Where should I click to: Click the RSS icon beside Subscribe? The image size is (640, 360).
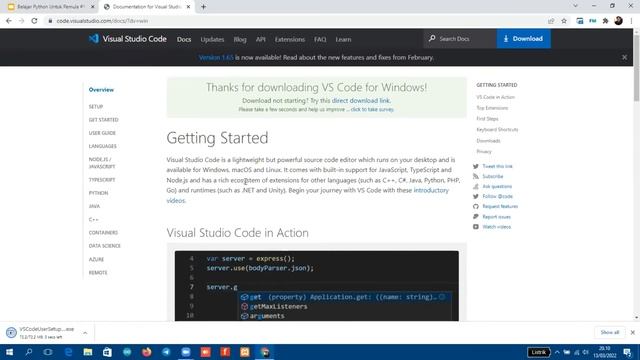[476, 176]
